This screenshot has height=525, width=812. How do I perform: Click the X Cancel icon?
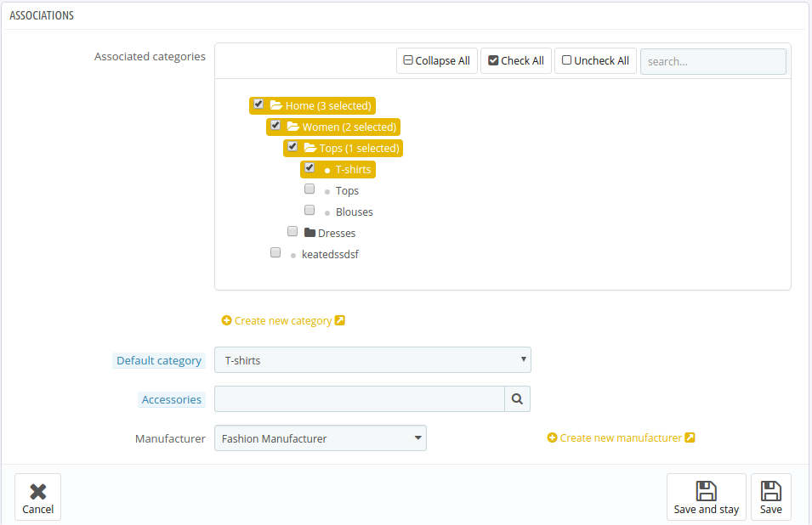point(37,491)
